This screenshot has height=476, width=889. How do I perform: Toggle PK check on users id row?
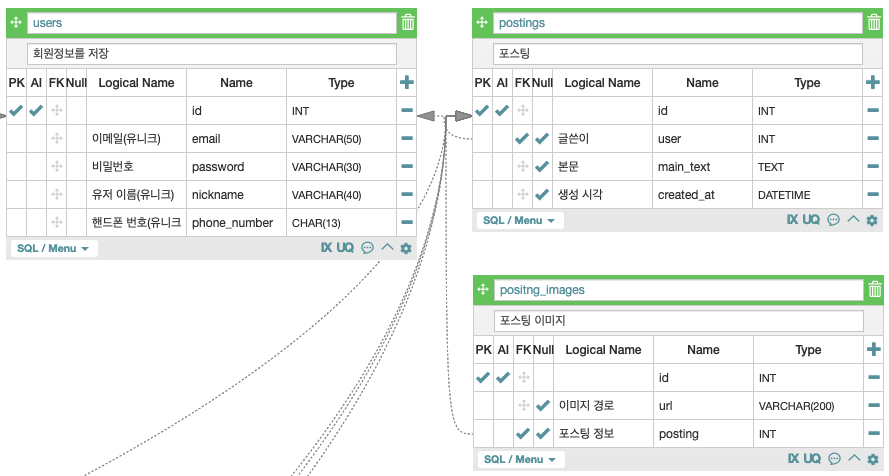(x=16, y=110)
